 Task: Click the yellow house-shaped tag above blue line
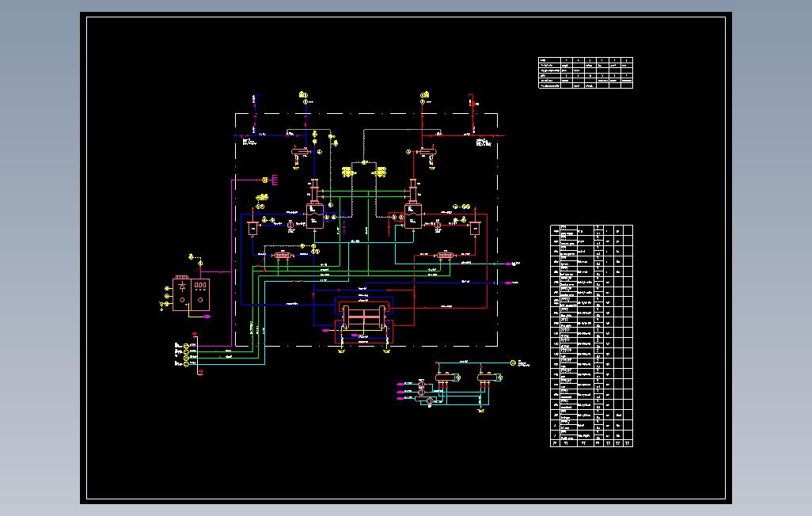tap(302, 94)
